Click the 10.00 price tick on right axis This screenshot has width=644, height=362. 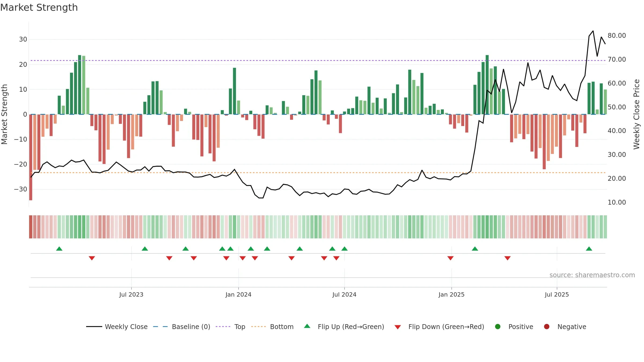point(617,202)
